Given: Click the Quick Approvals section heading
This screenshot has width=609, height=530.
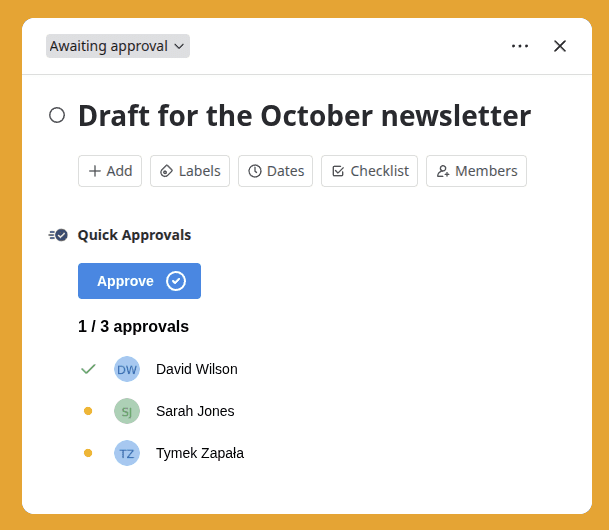Looking at the screenshot, I should pyautogui.click(x=134, y=235).
